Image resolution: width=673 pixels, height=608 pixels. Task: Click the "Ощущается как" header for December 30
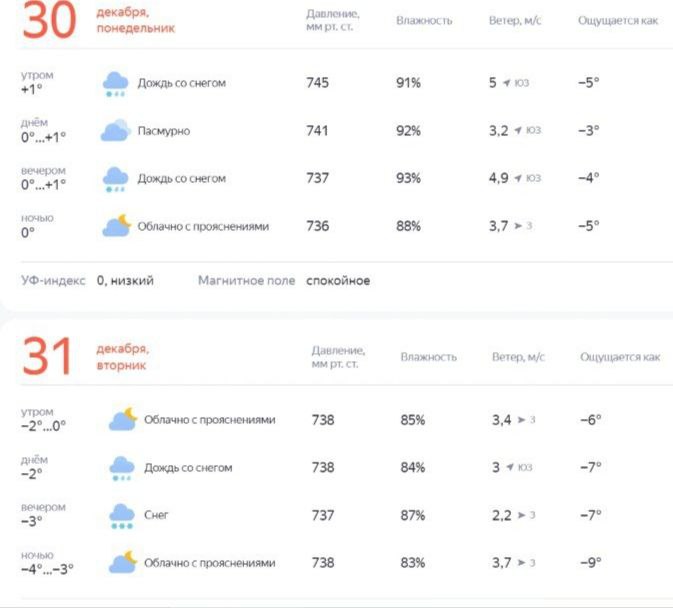618,21
